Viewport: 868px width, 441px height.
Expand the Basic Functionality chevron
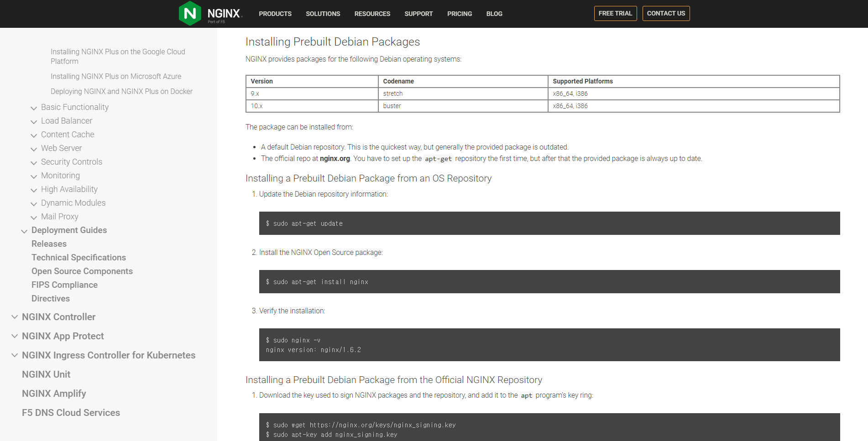point(34,108)
